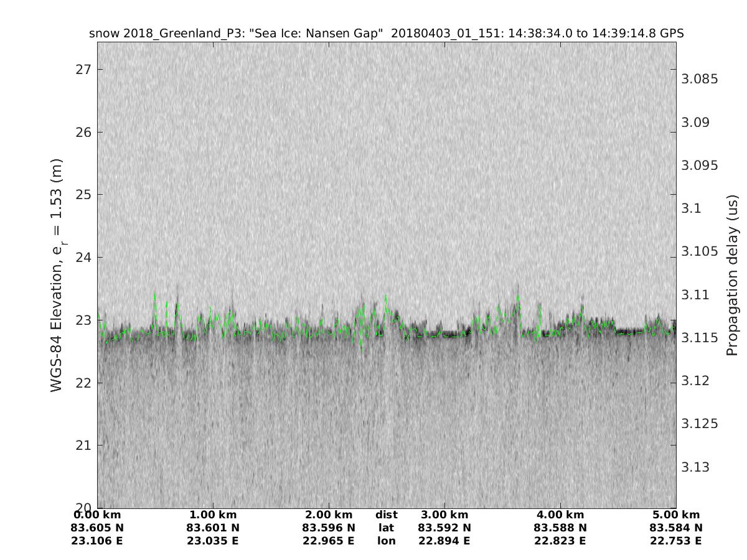Click the 'lon' legend label

[387, 541]
